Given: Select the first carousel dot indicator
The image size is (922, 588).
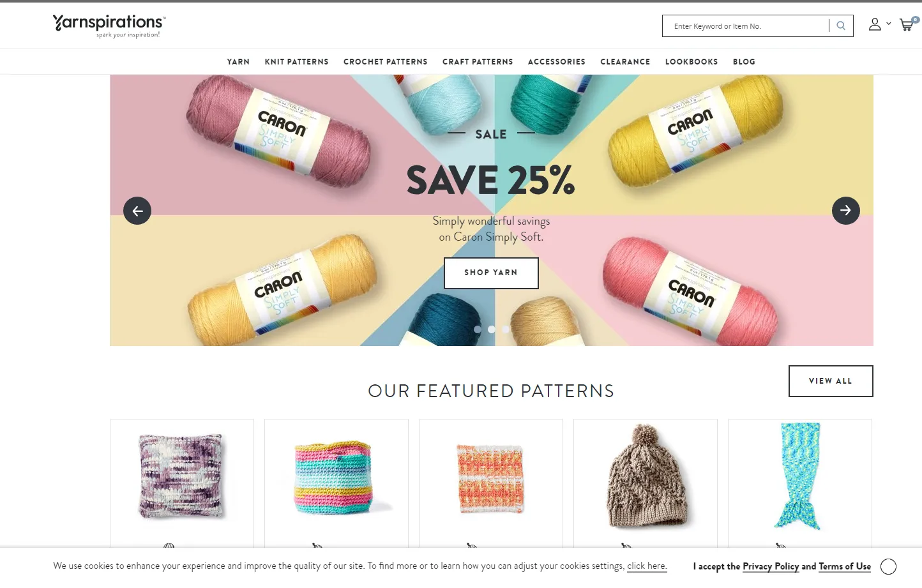Looking at the screenshot, I should click(478, 329).
